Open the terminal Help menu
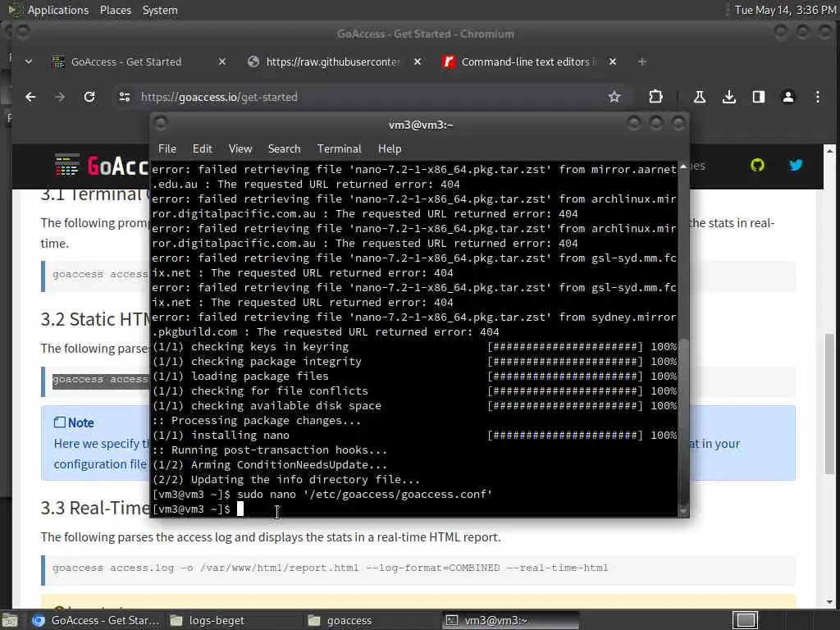840x630 pixels. coord(390,149)
